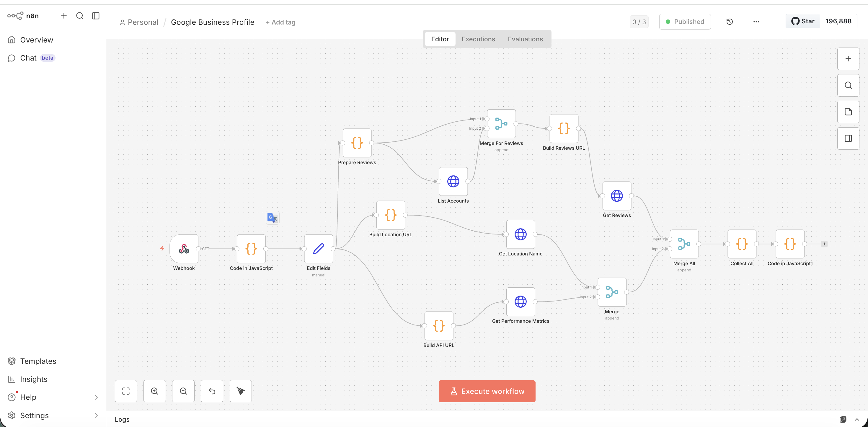
Task: Select the Code in JavaScript node
Action: point(251,249)
